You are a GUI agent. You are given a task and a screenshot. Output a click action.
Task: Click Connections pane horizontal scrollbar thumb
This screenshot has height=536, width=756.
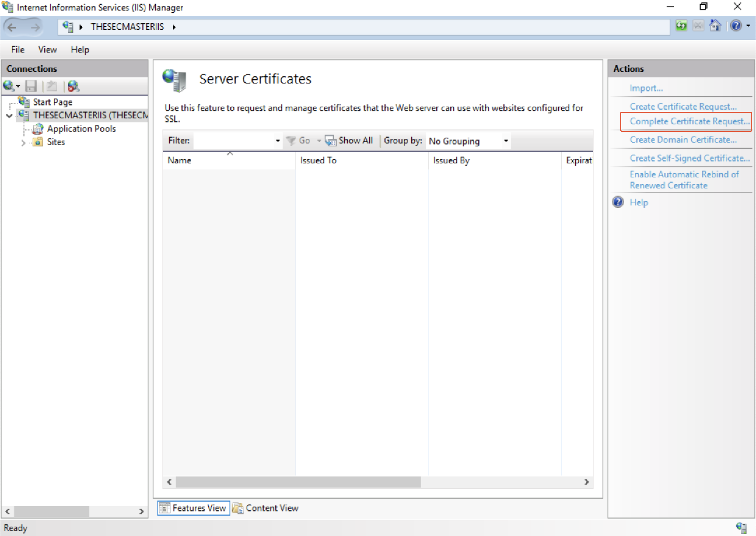[x=52, y=512]
